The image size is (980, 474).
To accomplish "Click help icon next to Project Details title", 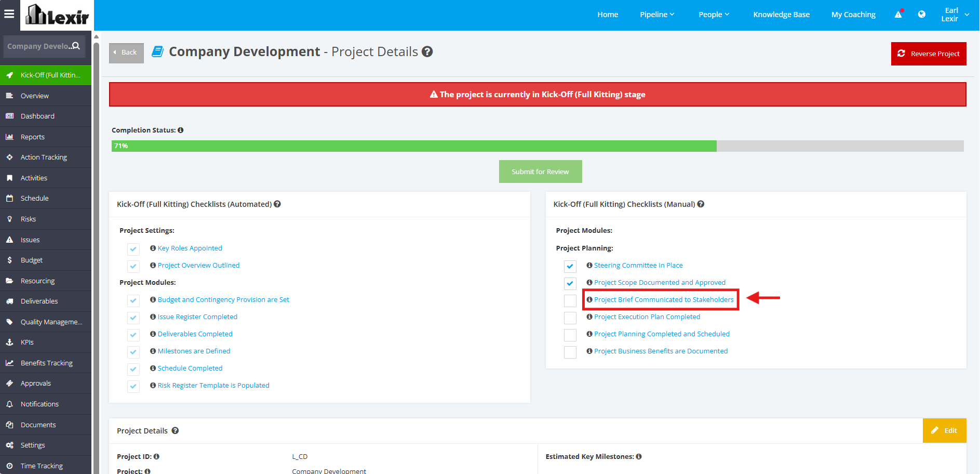I will pyautogui.click(x=427, y=51).
